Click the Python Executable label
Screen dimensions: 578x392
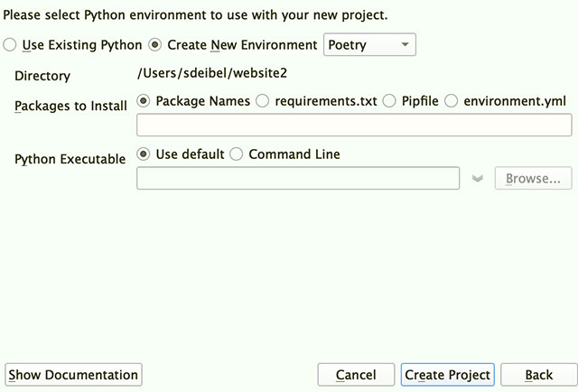[x=70, y=159]
